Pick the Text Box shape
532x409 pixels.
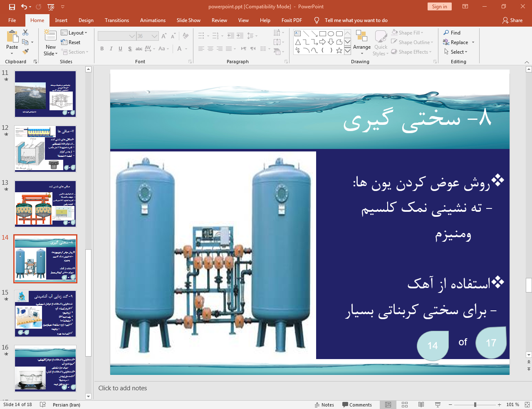tap(297, 34)
